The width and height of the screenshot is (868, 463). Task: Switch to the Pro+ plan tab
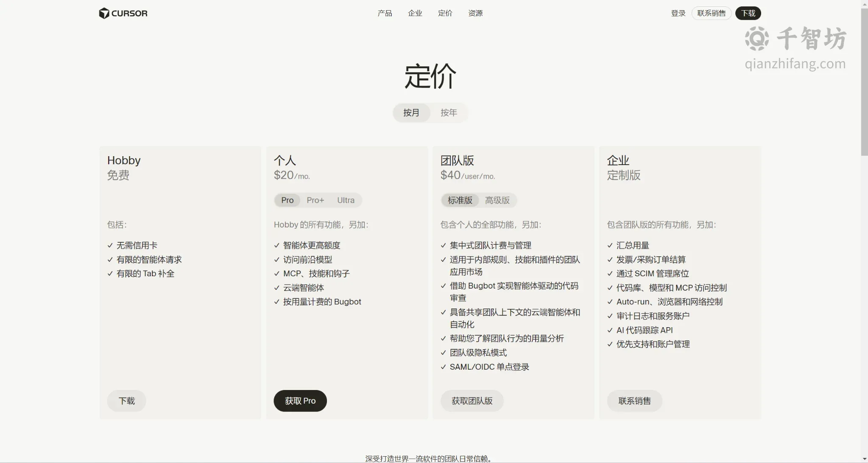315,200
